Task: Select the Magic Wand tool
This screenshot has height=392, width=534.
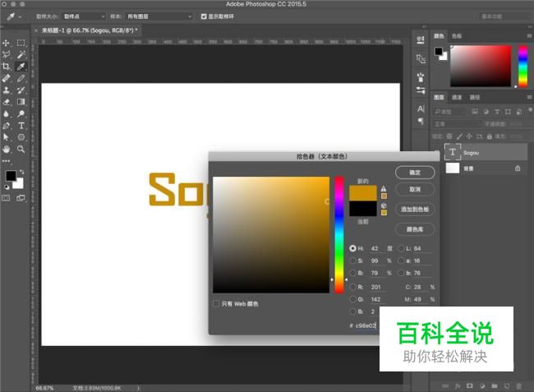Action: pos(21,54)
